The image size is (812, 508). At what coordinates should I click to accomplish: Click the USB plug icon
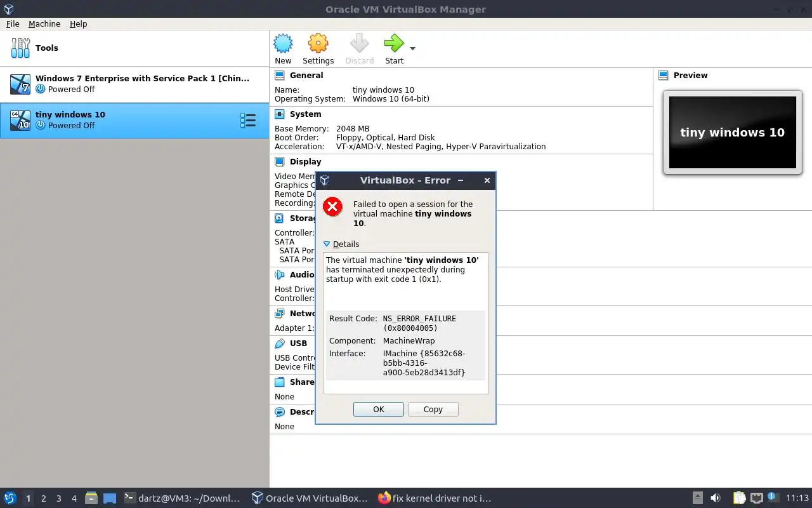click(x=279, y=344)
